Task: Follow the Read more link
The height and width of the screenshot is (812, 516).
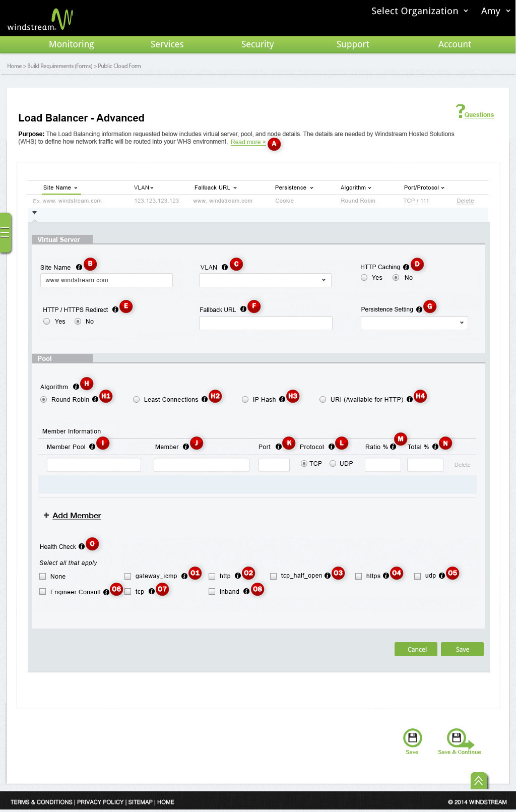Action: click(x=248, y=142)
